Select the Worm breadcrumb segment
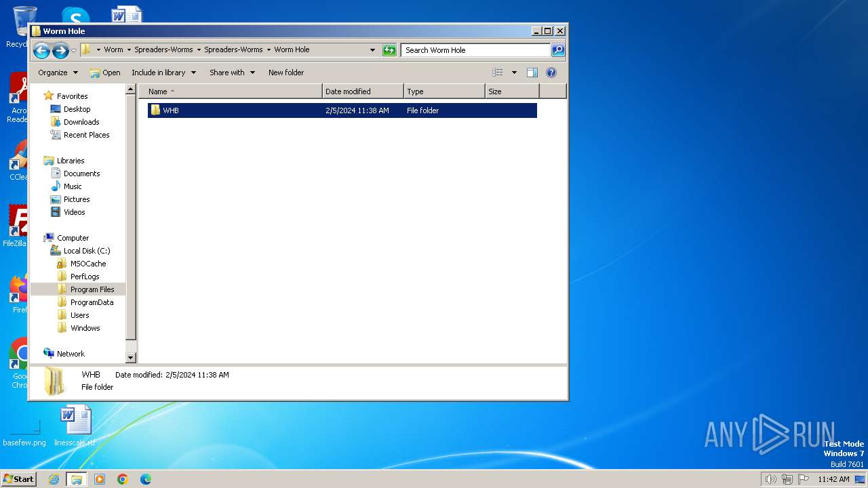The height and width of the screenshot is (488, 868). (113, 49)
